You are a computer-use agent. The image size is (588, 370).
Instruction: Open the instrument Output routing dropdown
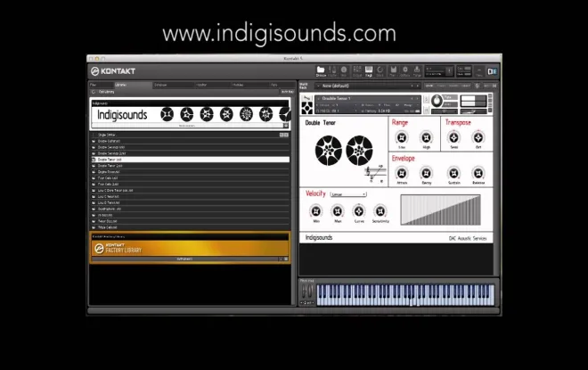(337, 105)
